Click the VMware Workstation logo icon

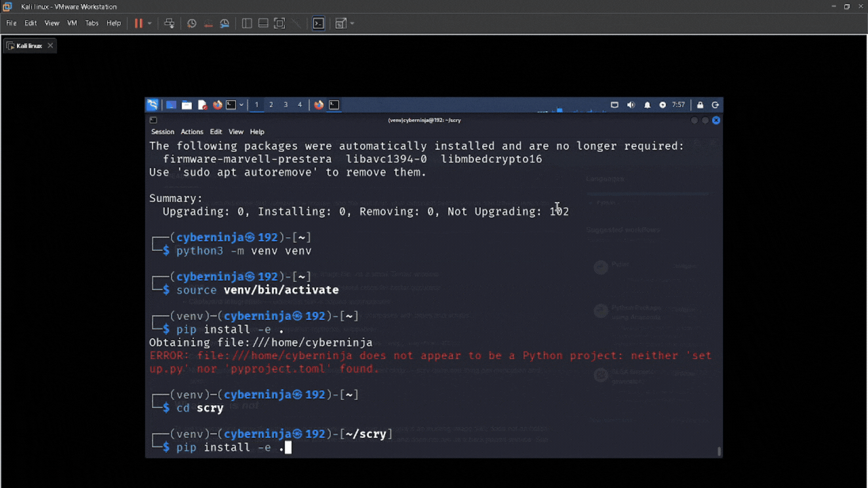pos(7,6)
